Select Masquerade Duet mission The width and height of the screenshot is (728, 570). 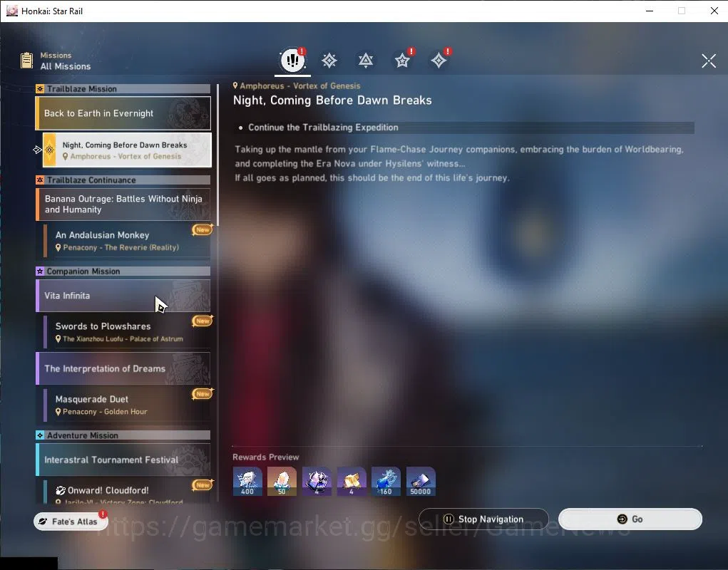(x=127, y=405)
